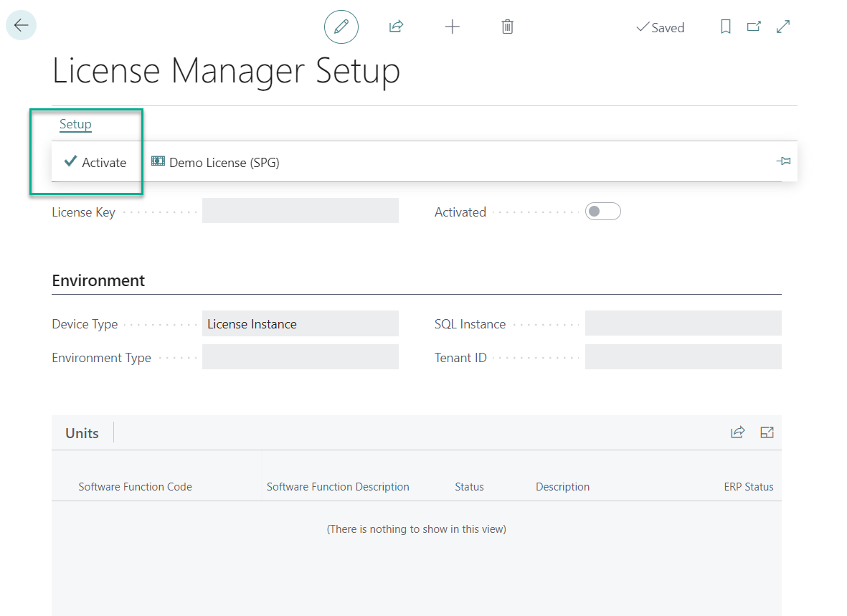Click the pencil edit icon
The image size is (847, 616).
pos(341,27)
